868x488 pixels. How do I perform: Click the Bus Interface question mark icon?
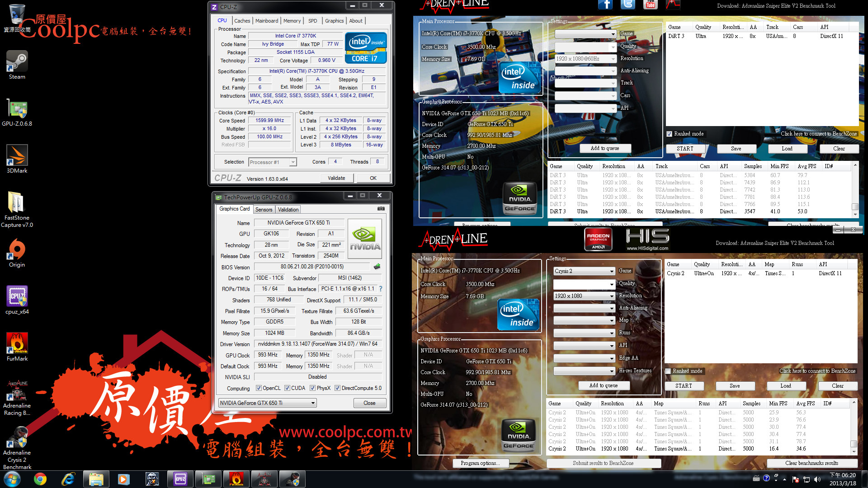381,289
